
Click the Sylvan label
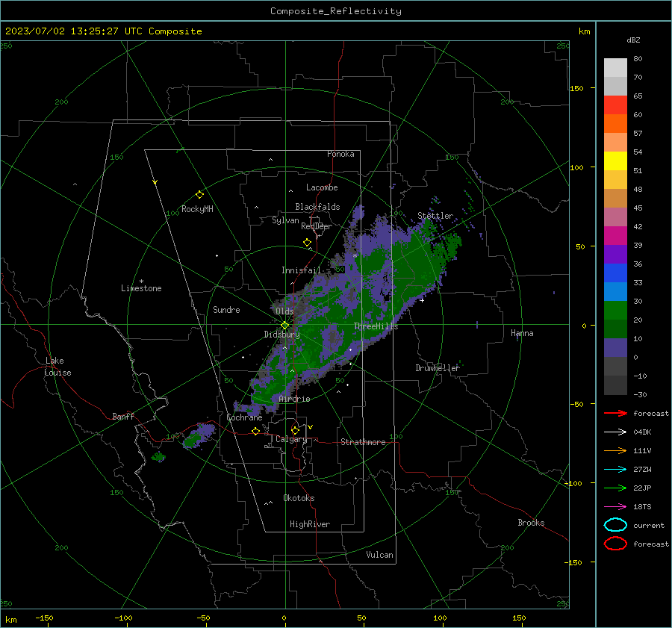coord(285,220)
